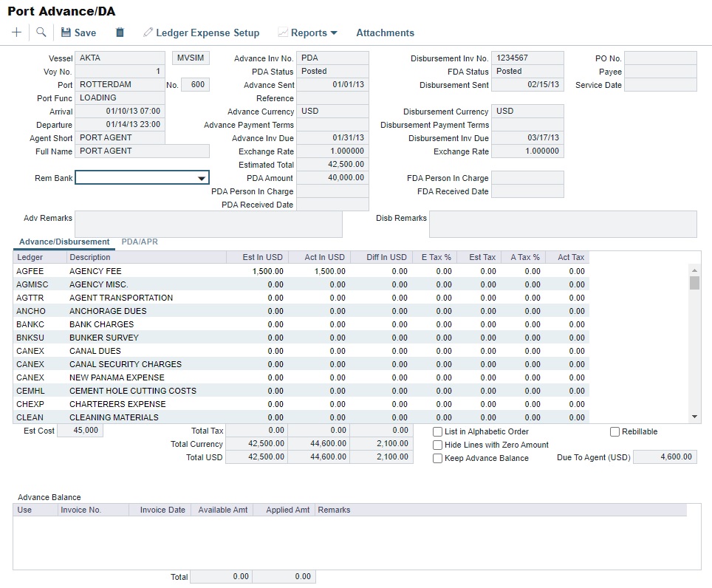This screenshot has height=588, width=712.
Task: Mark the expense as Rebillable
Action: click(x=614, y=431)
